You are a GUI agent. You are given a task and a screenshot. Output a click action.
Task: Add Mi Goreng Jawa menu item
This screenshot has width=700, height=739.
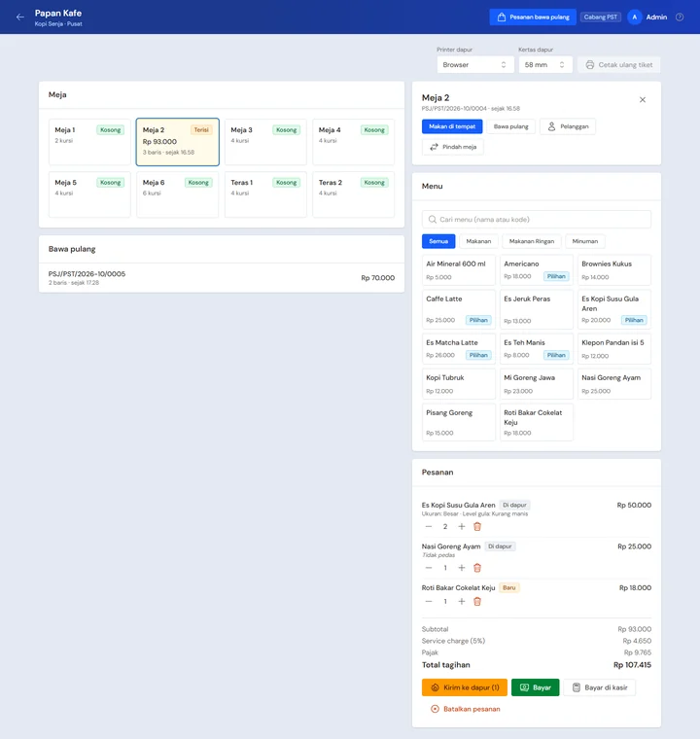(x=537, y=384)
